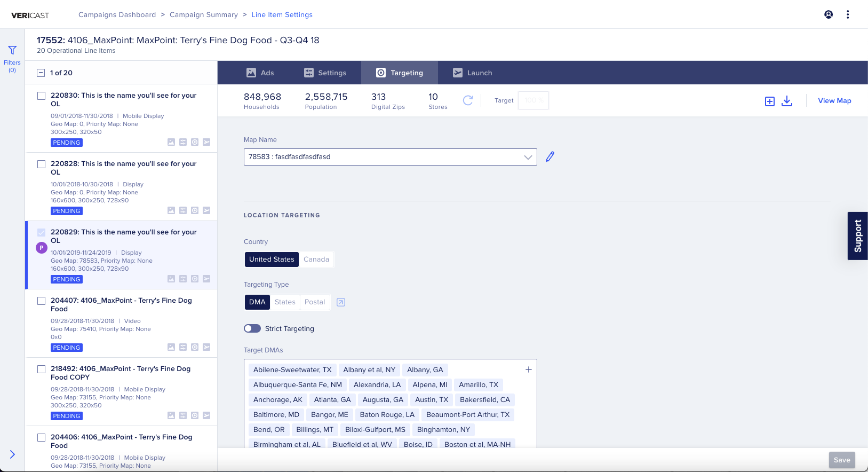Click the launch icon for item 220828
The height and width of the screenshot is (472, 868).
tap(206, 210)
